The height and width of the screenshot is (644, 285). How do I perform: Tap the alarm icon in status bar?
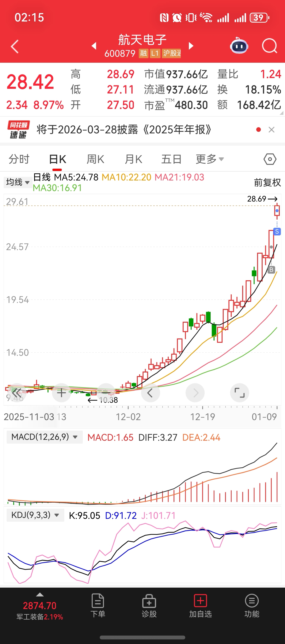177,18
